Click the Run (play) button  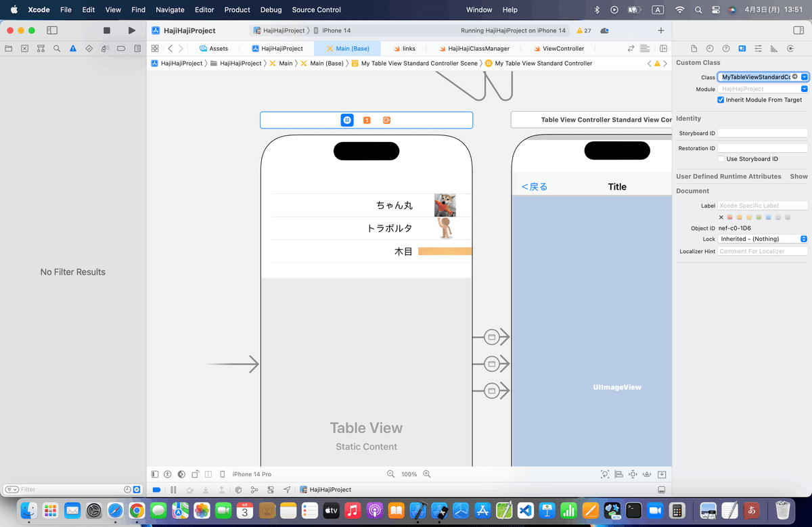coord(132,30)
